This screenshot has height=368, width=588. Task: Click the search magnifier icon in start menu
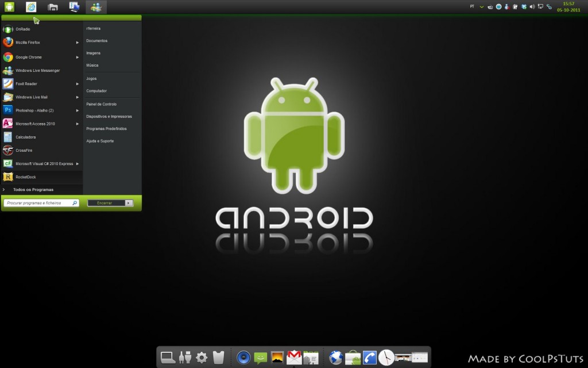(75, 203)
